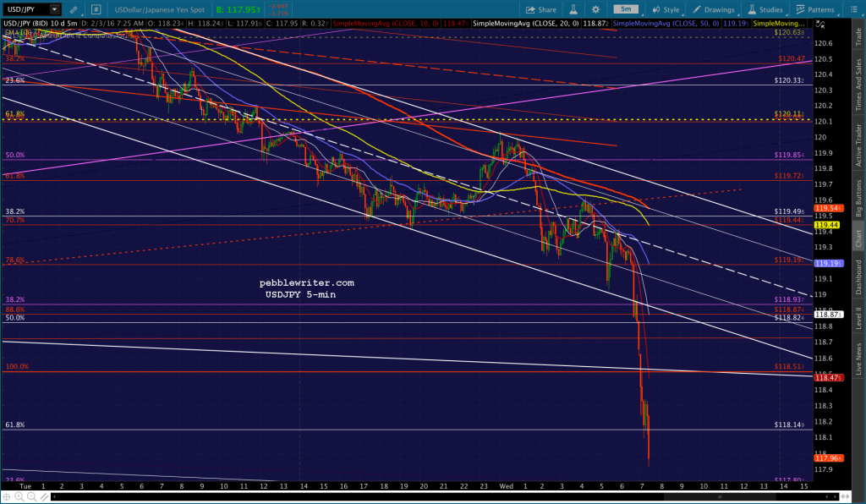Open the grid hash icon button
The width and height of the screenshot is (866, 504).
click(x=96, y=9)
